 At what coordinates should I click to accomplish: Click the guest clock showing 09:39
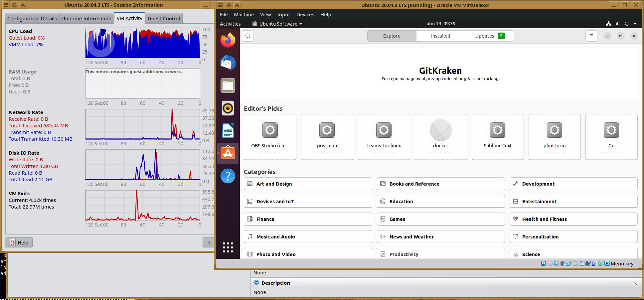(x=441, y=24)
